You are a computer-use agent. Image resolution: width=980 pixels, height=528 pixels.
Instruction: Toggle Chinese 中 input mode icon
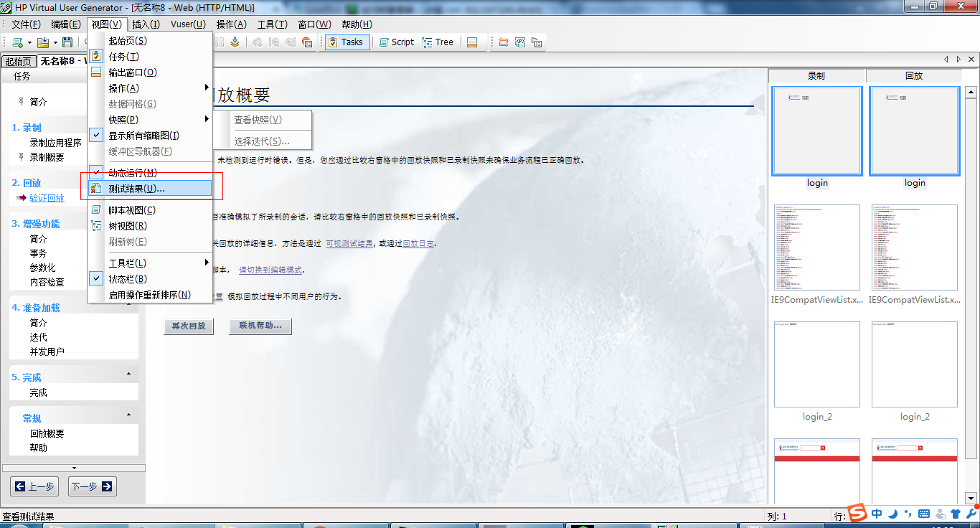tap(877, 514)
